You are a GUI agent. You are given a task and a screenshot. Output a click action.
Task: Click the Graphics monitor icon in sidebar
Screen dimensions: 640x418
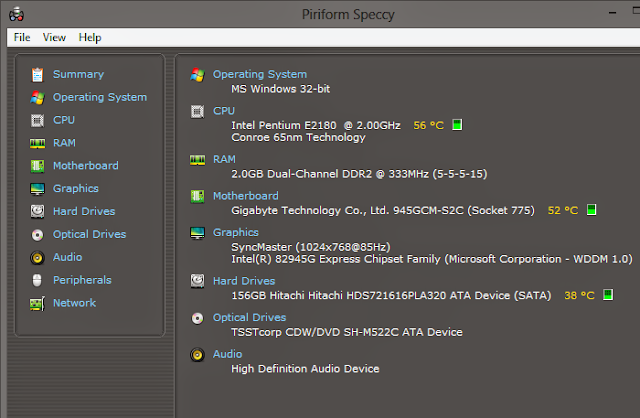pyautogui.click(x=37, y=189)
